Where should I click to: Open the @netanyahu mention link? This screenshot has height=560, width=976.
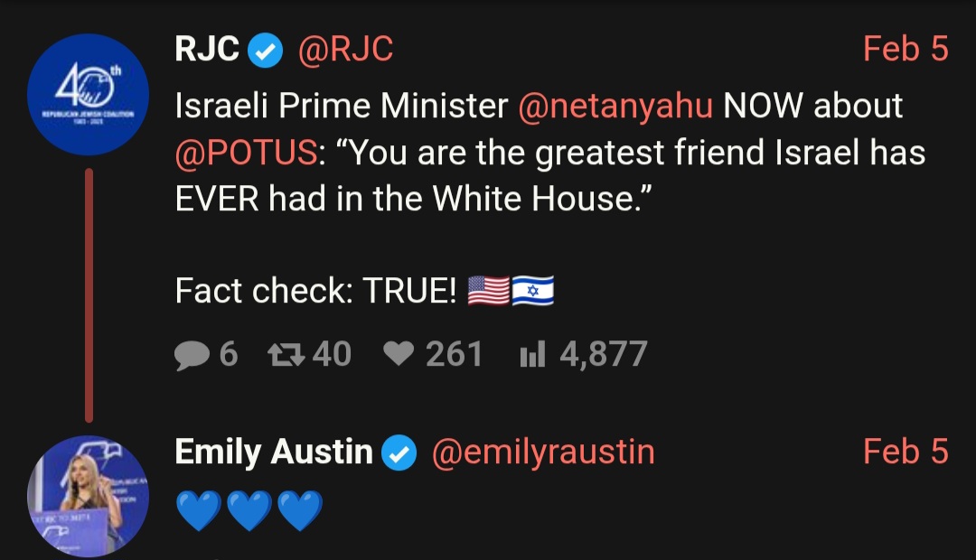pos(615,105)
